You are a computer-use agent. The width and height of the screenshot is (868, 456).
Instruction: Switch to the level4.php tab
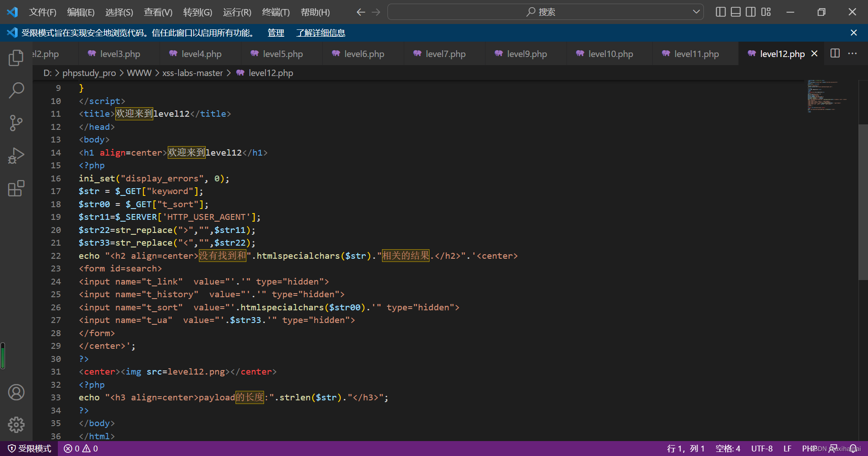click(201, 54)
